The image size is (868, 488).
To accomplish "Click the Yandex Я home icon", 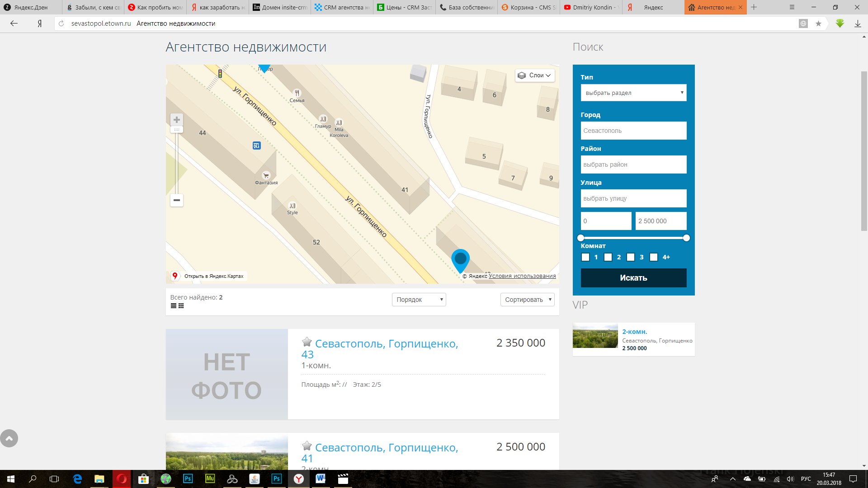I will pyautogui.click(x=40, y=23).
